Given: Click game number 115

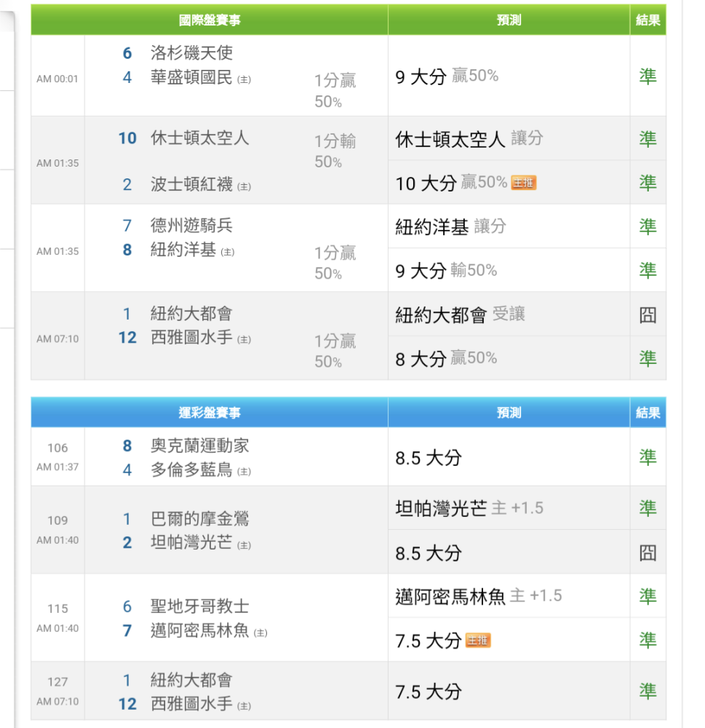Looking at the screenshot, I should [x=57, y=609].
